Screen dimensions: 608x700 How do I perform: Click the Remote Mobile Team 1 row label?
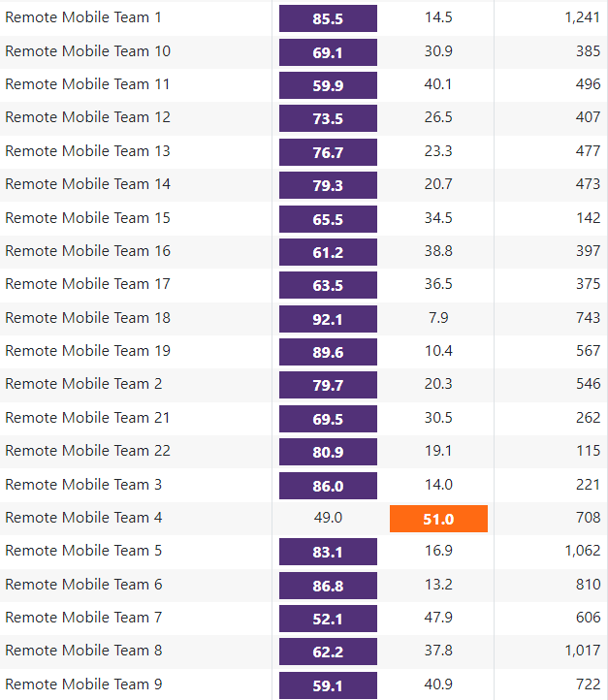coord(84,17)
